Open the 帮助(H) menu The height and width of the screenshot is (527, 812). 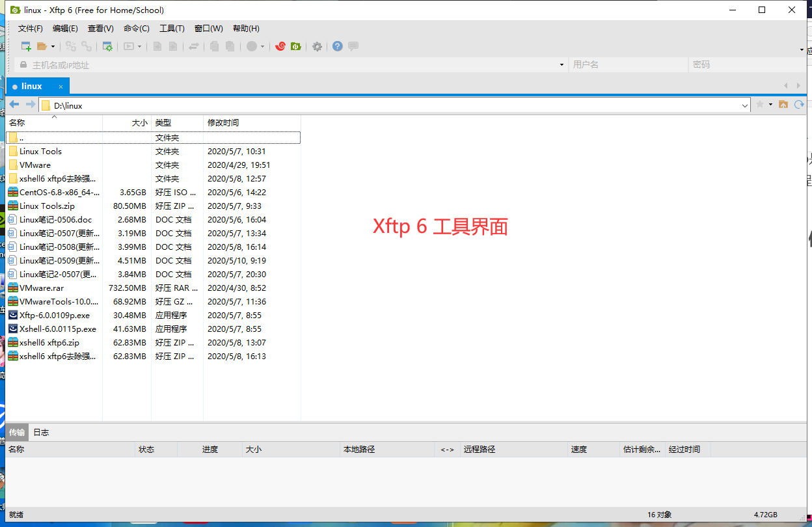[246, 29]
